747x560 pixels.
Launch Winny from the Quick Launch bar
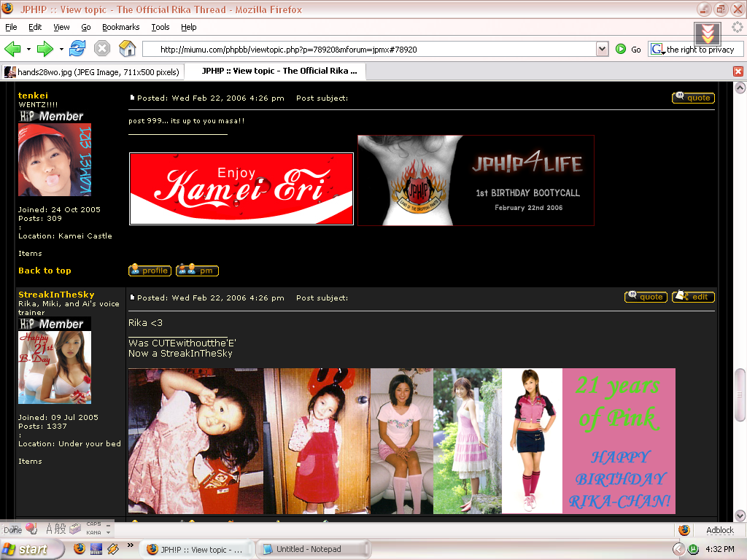coord(96,549)
